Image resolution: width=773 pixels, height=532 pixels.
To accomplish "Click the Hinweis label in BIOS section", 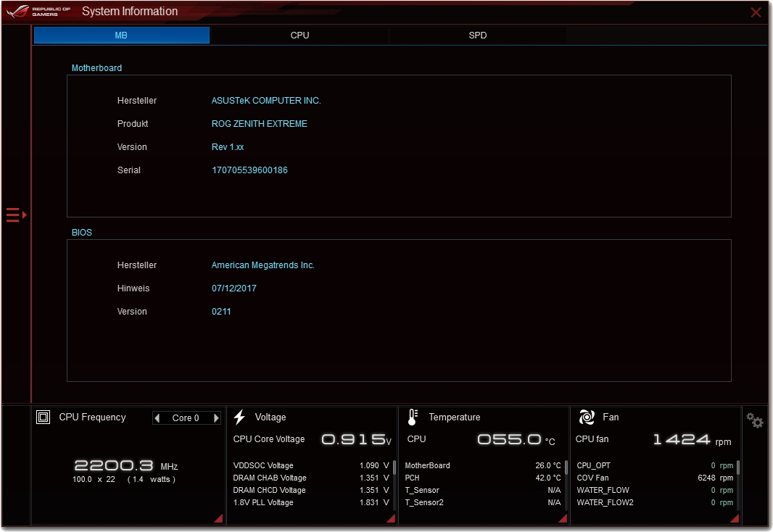I will (133, 288).
